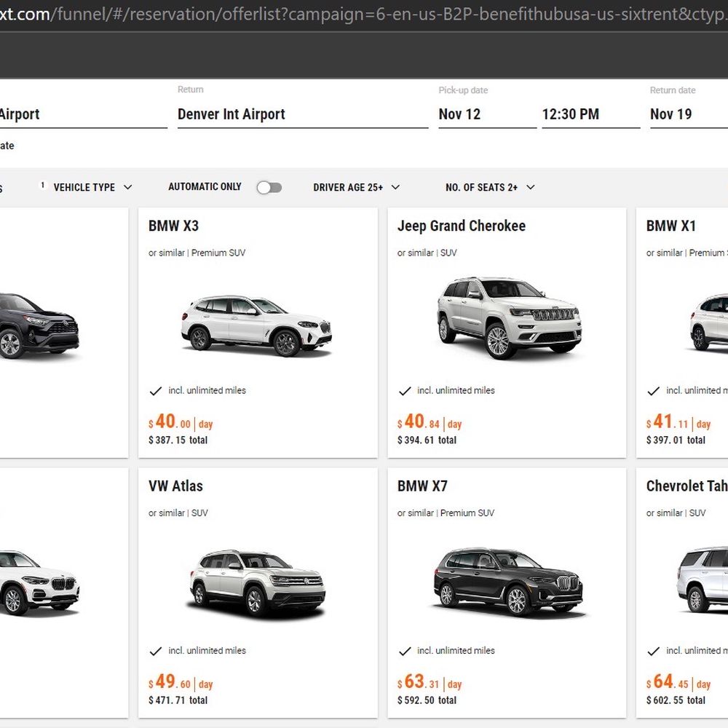Click the $64.45 per day price
The image size is (728, 728).
(x=678, y=681)
